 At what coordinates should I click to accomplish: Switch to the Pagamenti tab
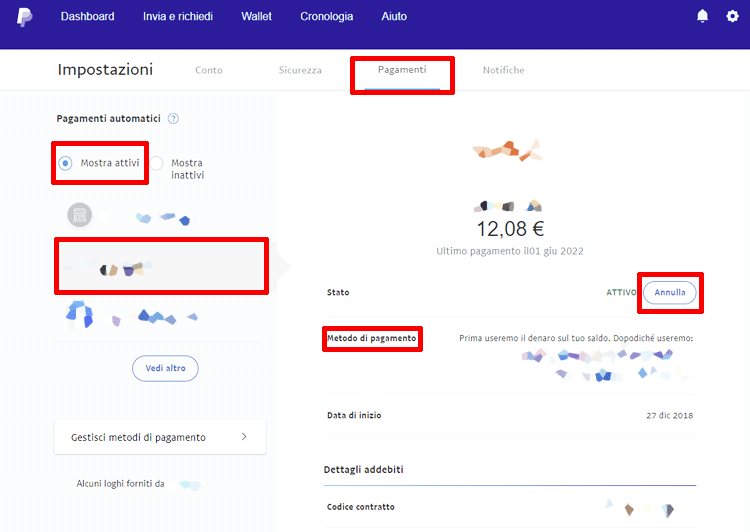point(402,70)
